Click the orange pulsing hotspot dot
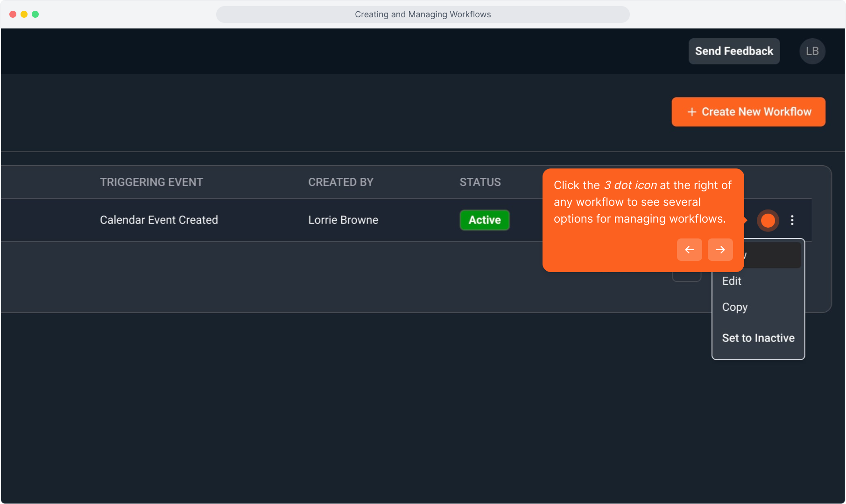 pyautogui.click(x=768, y=220)
